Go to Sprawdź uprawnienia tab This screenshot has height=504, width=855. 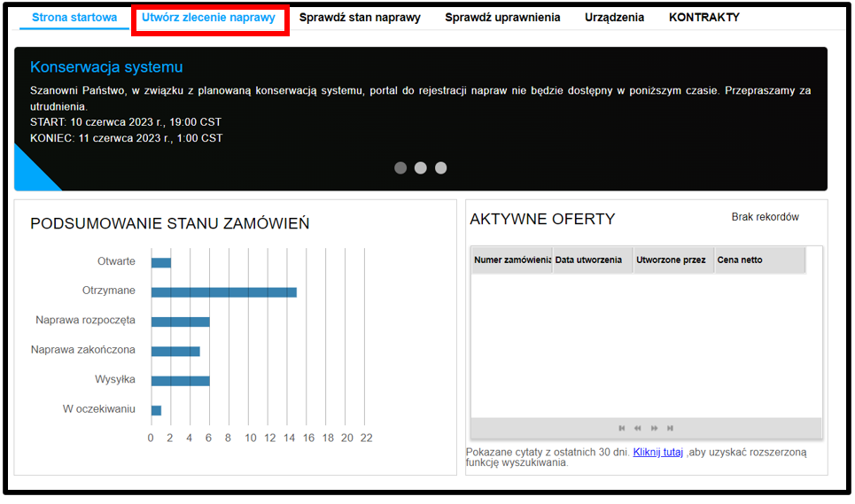[502, 18]
